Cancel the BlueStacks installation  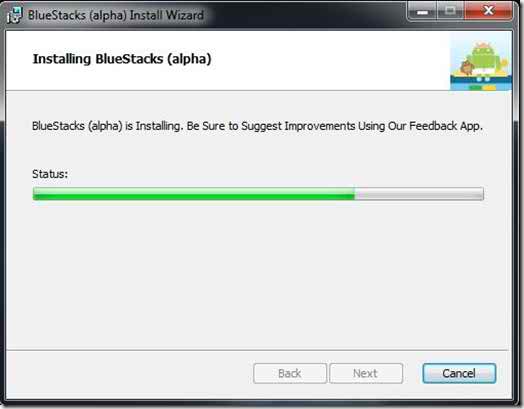tap(459, 373)
